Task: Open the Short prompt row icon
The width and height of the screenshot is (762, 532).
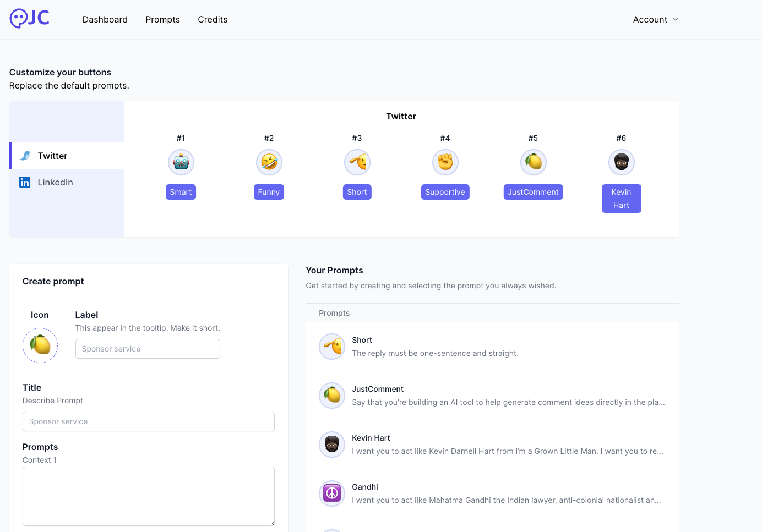Action: pos(332,347)
